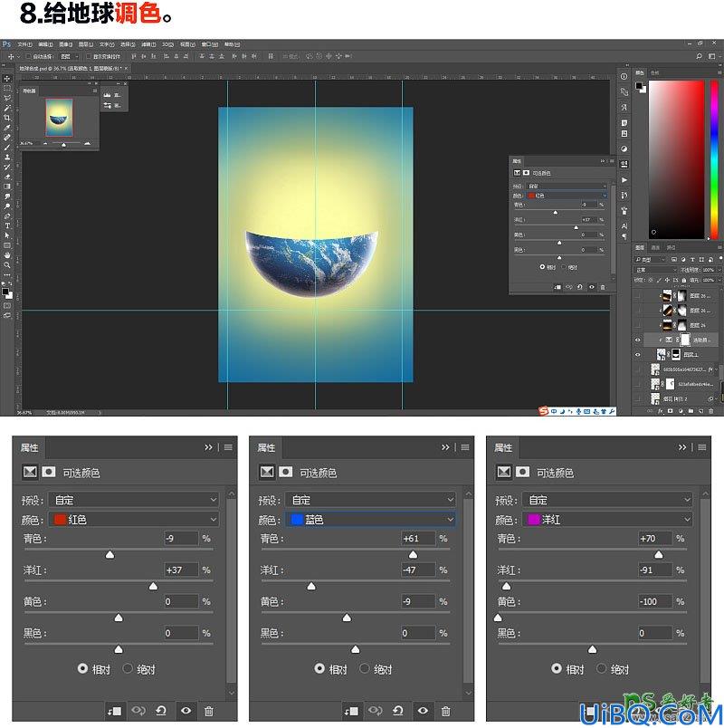
Task: Select the Zoom tool in the toolbox
Action: [x=7, y=264]
